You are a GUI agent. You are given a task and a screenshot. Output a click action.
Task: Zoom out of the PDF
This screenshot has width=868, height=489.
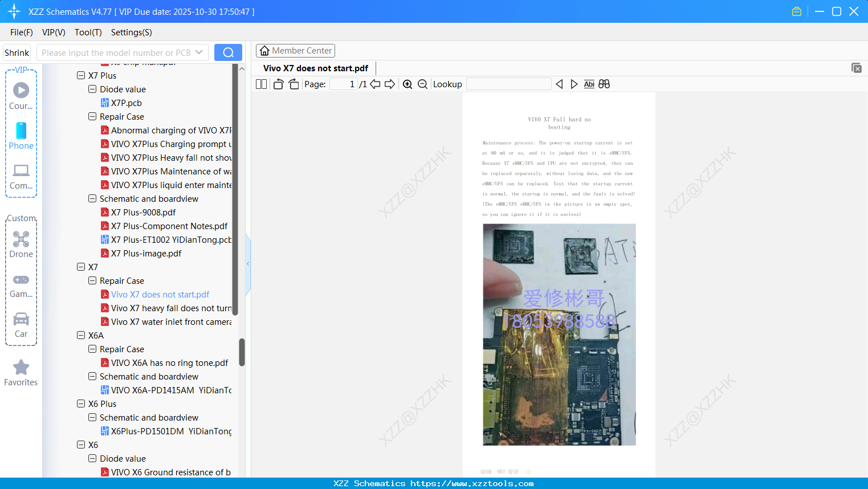point(422,84)
